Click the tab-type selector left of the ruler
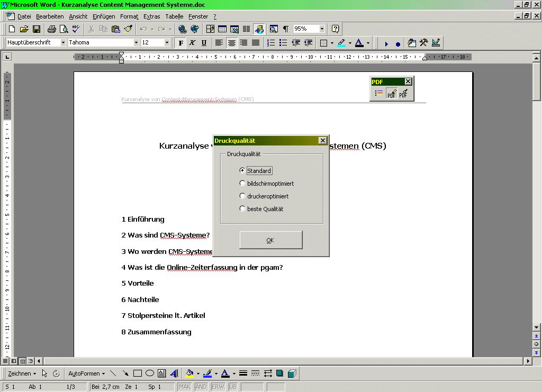Viewport: 542px width, 392px height. (x=7, y=57)
